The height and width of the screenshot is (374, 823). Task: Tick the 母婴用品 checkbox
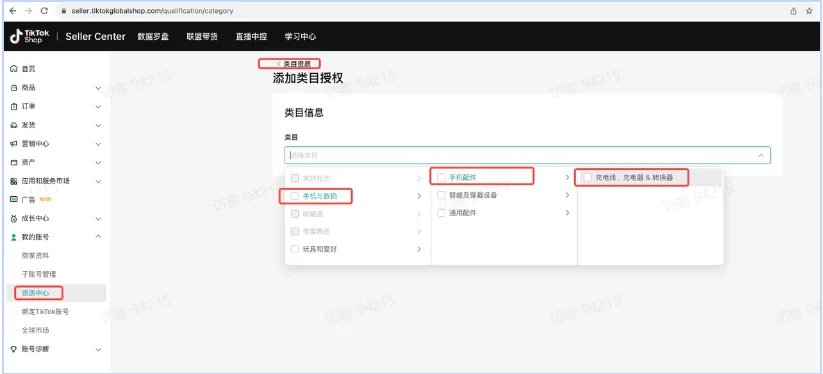pos(295,231)
